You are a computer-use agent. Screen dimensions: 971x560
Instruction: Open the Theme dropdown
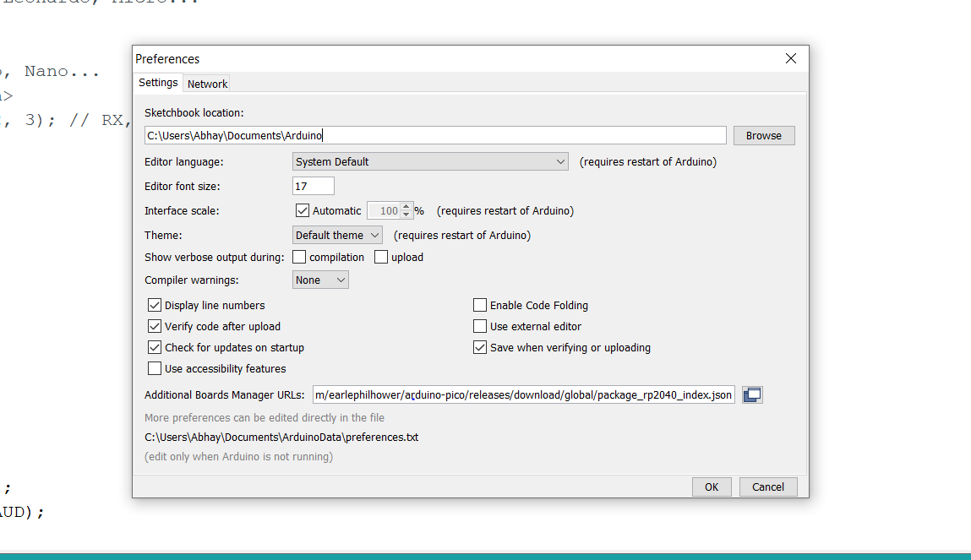337,235
